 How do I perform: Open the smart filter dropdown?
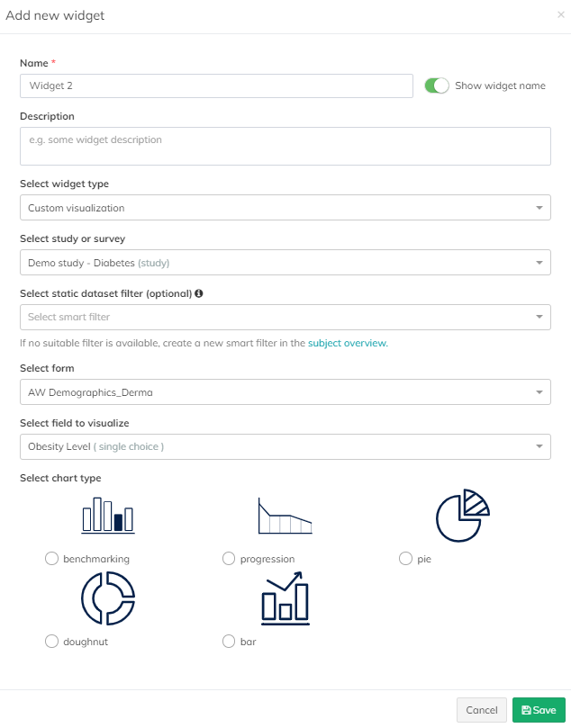coord(285,317)
